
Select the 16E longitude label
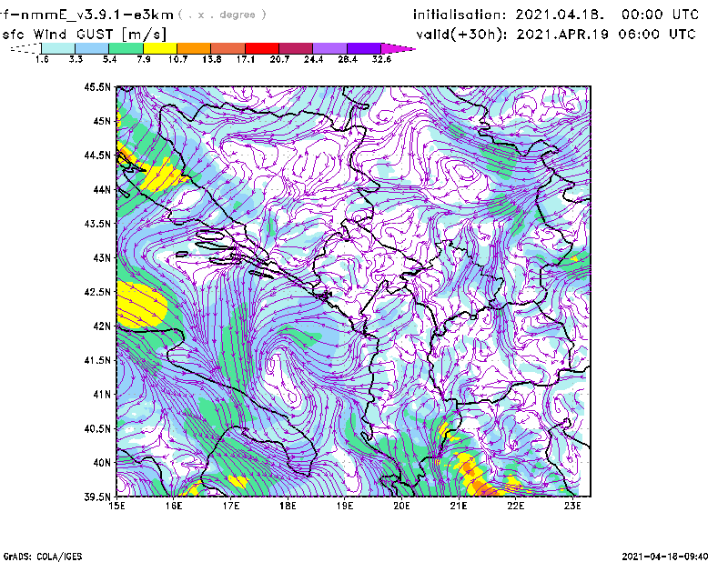pos(174,506)
